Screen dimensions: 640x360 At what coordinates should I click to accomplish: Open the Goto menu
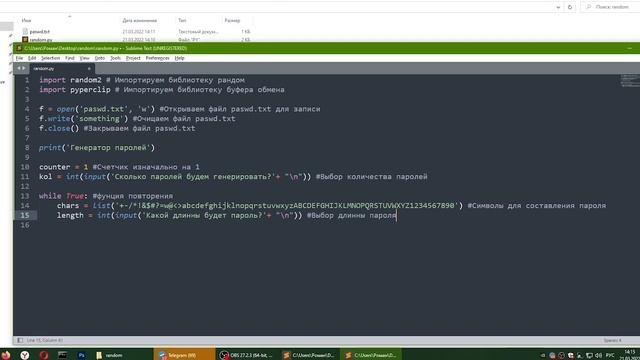tap(100, 58)
